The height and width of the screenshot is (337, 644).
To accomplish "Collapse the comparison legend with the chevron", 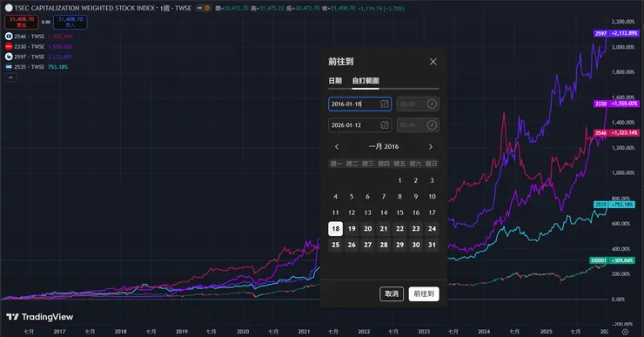I will [x=10, y=78].
